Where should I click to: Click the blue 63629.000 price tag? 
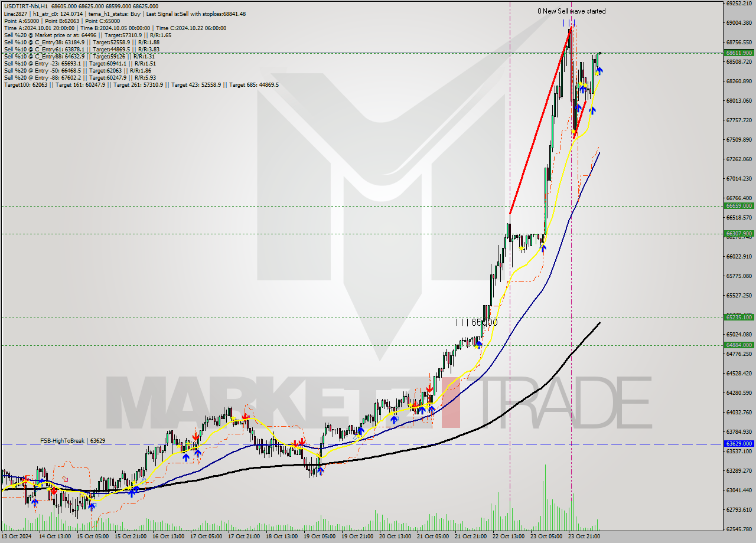[x=739, y=443]
